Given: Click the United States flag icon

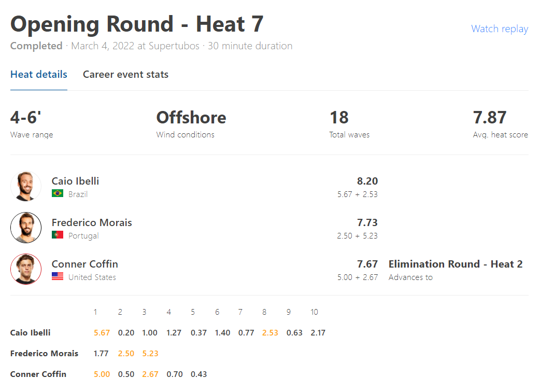Looking at the screenshot, I should click(58, 276).
